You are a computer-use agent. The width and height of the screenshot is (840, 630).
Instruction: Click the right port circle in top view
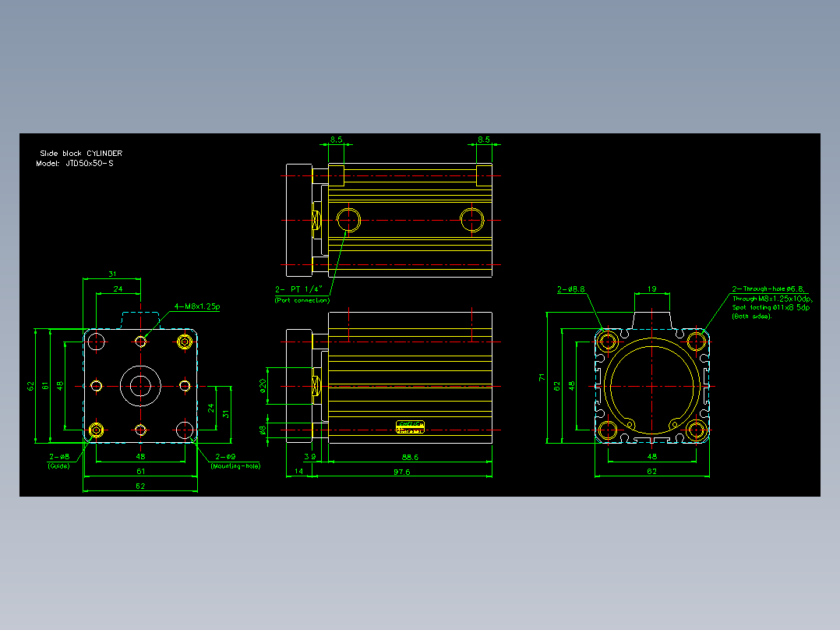click(x=472, y=220)
